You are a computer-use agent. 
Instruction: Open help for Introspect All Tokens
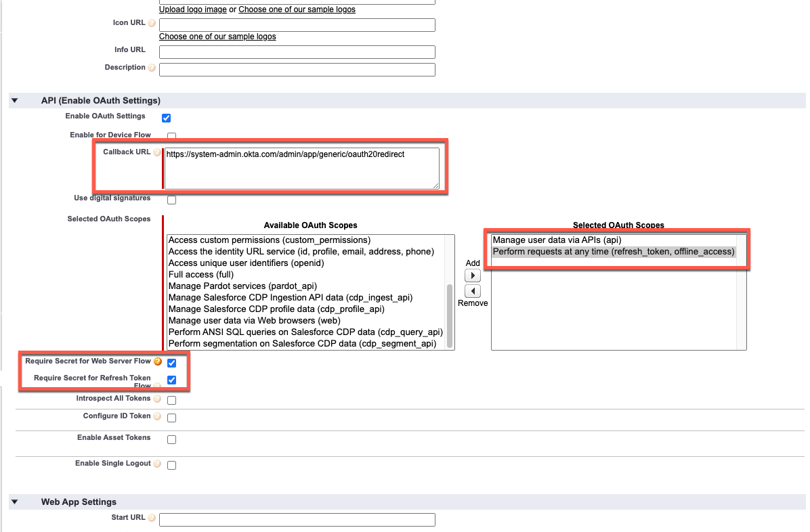[156, 399]
